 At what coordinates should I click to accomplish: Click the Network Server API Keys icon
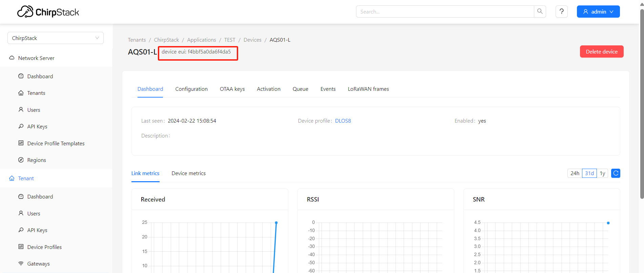tap(21, 126)
